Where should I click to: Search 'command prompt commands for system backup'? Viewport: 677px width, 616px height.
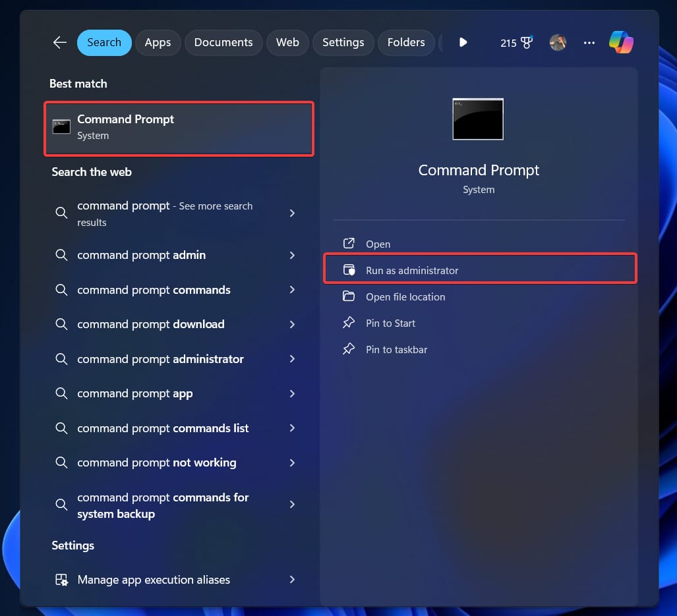(x=176, y=505)
